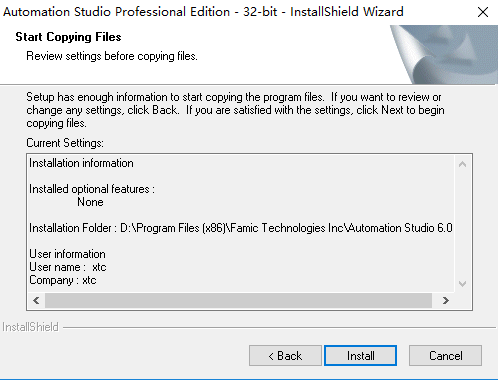The height and width of the screenshot is (380, 498).
Task: Click the 'Company : xtc' line
Action: (63, 280)
